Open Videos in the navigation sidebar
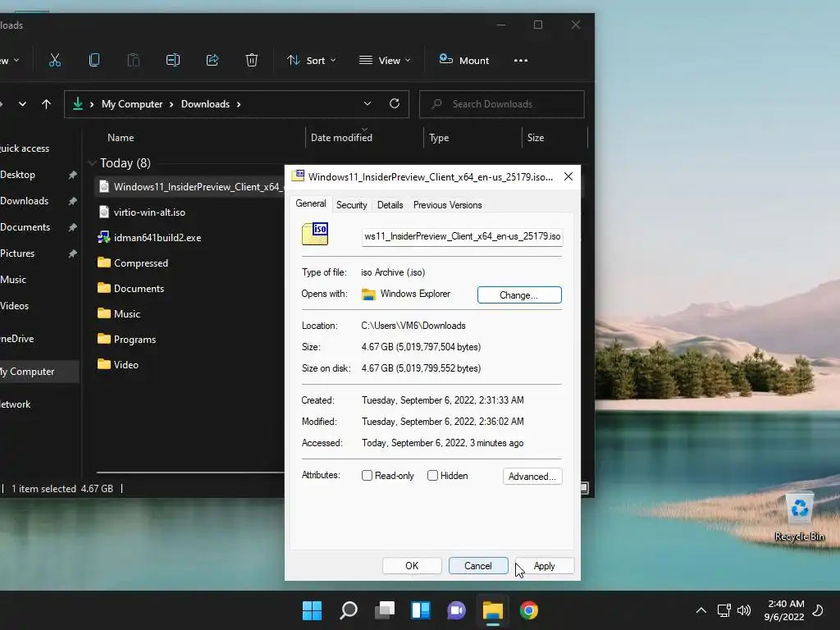 click(x=15, y=306)
